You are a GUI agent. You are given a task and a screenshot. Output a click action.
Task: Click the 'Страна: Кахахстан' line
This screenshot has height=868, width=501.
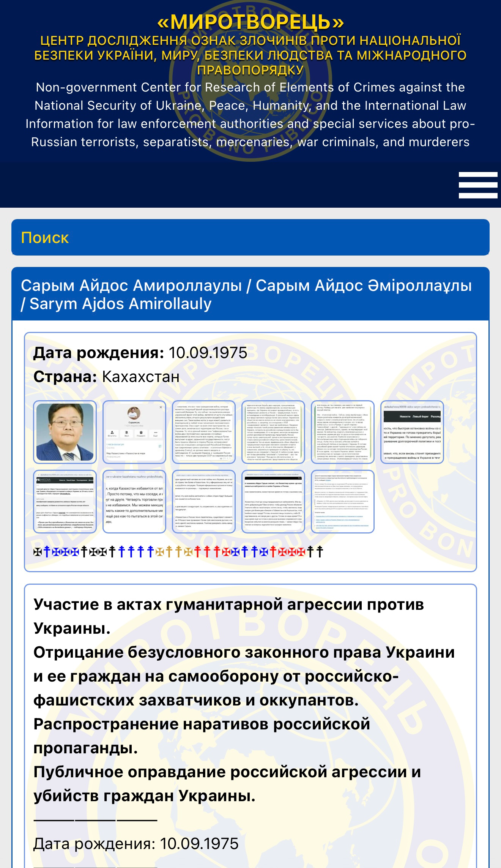(106, 377)
